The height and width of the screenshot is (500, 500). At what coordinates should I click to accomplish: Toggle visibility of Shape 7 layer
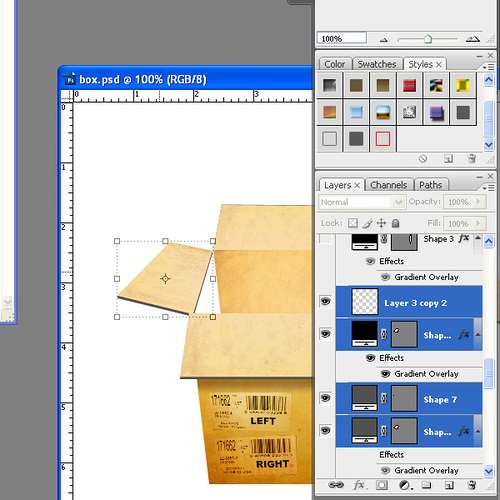[x=325, y=398]
